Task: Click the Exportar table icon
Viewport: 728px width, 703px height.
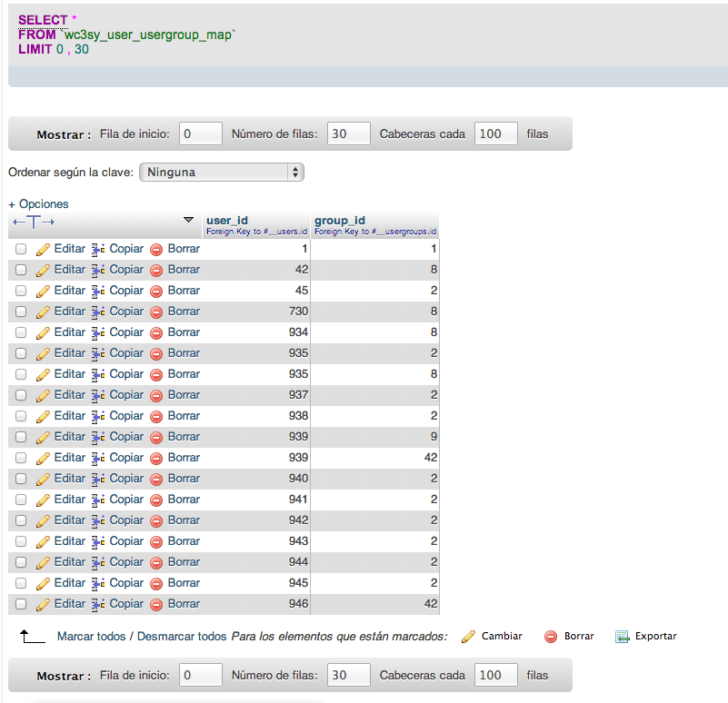Action: point(623,637)
